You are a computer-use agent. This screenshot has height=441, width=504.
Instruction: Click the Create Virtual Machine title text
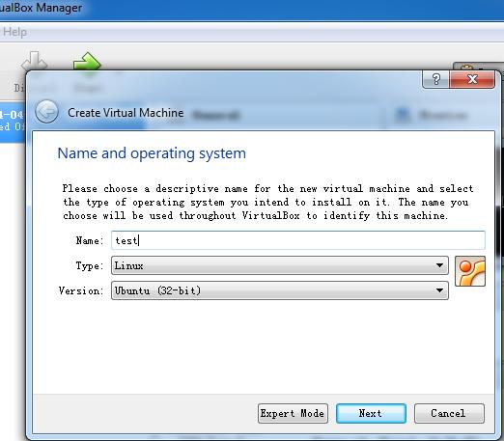[x=126, y=113]
